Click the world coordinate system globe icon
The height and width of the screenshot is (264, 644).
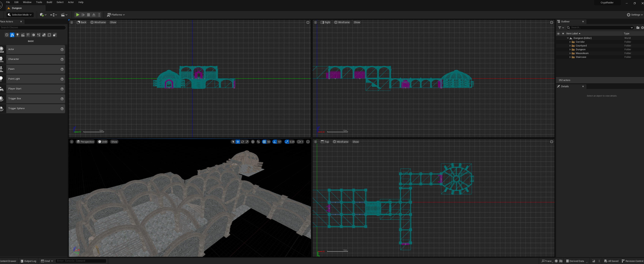point(253,142)
